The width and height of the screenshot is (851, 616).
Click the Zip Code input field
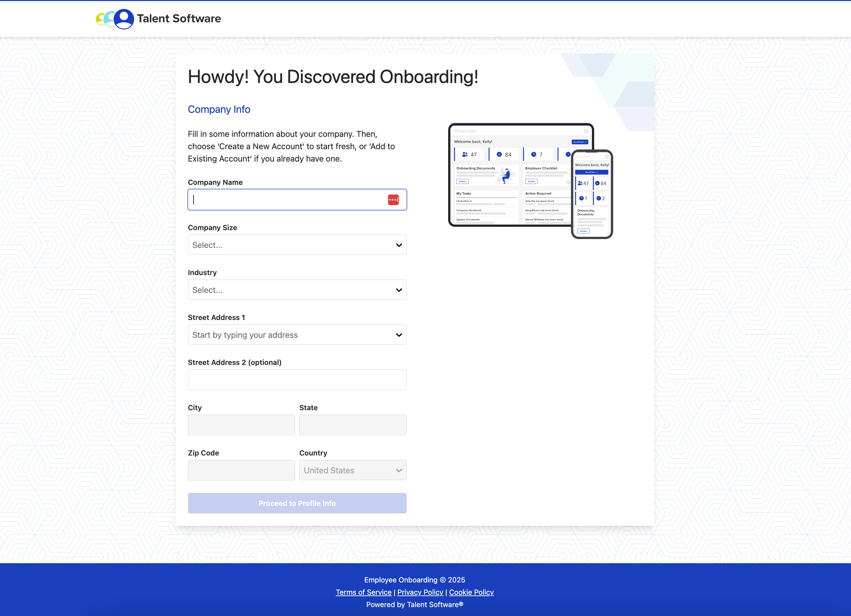coord(241,471)
